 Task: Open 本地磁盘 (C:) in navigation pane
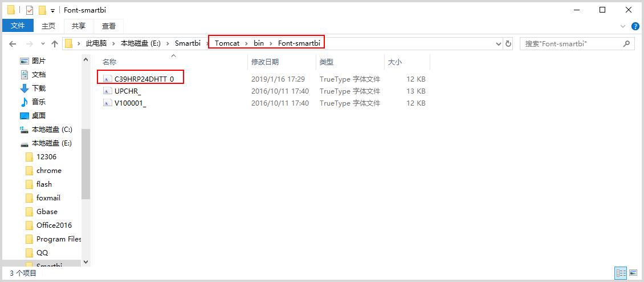(x=52, y=129)
